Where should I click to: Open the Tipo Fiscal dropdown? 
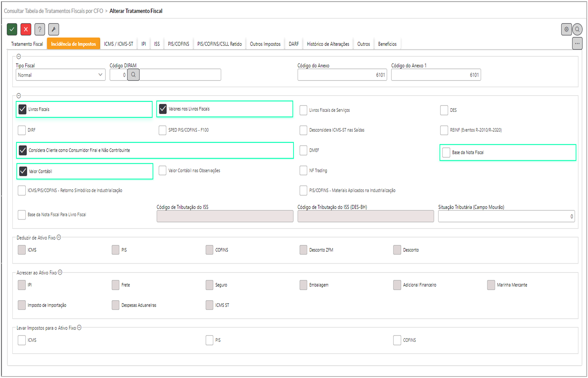pos(60,75)
